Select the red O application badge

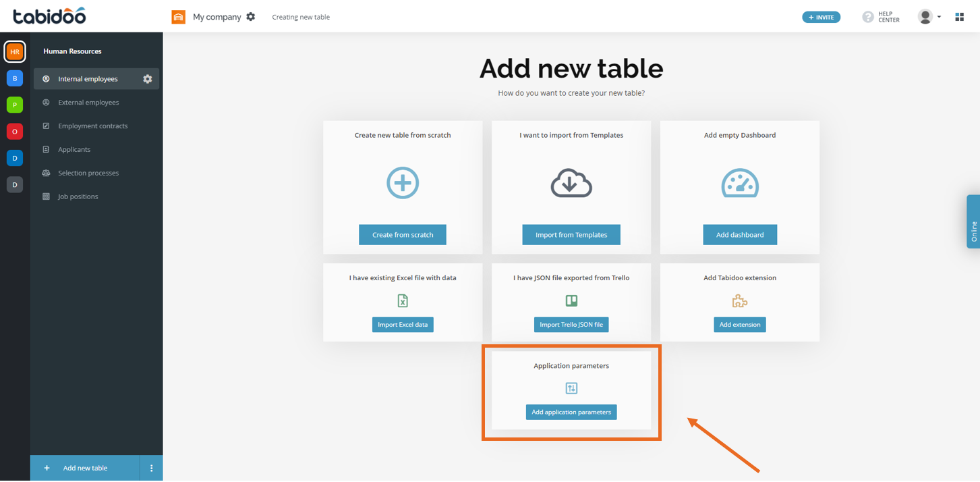point(15,131)
